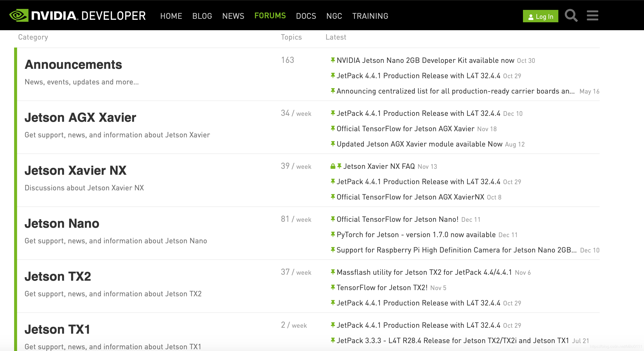644x351 pixels.
Task: Click the Latest column header
Action: (336, 37)
